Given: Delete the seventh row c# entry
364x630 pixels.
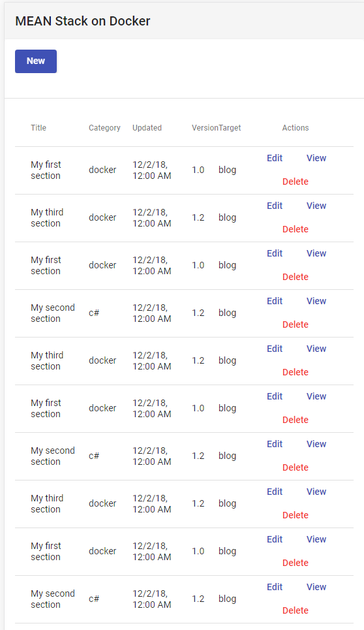Looking at the screenshot, I should tap(296, 467).
